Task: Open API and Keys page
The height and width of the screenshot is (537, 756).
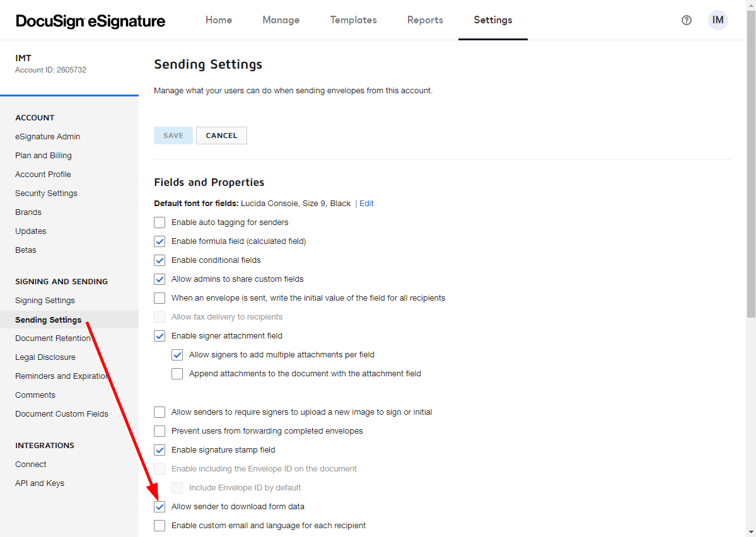Action: (40, 483)
